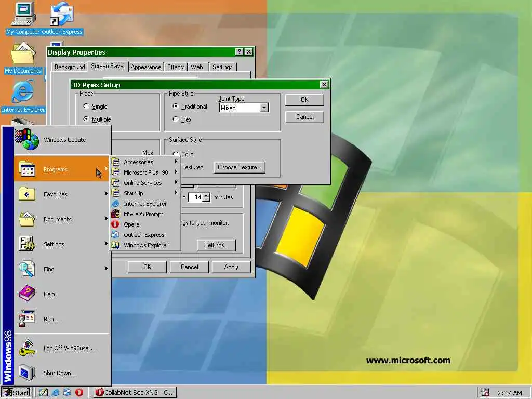Click the Documents folder icon in Start menu
Screen dimensions: 532x399
(x=27, y=219)
